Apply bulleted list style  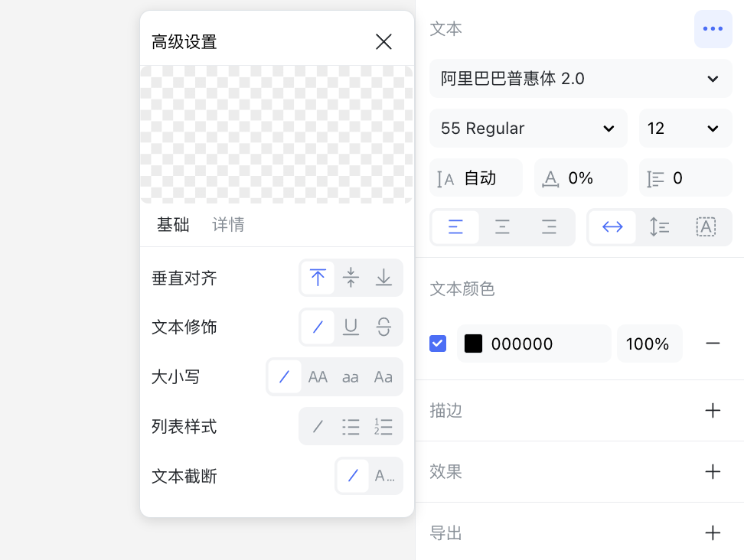351,426
